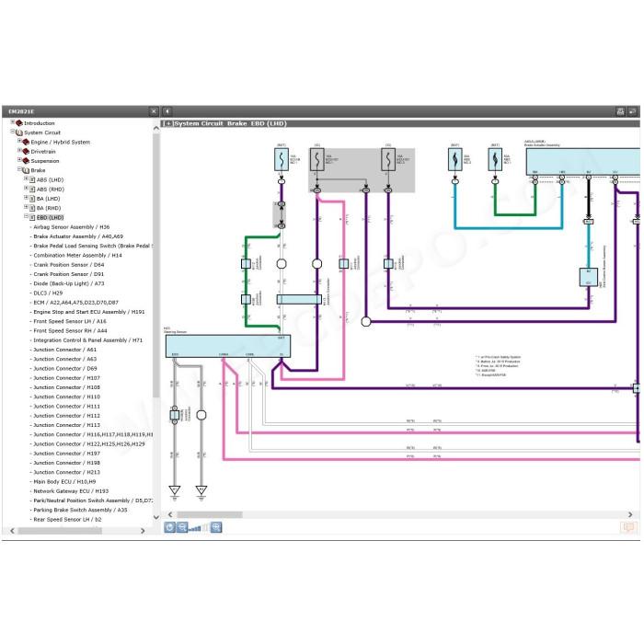This screenshot has height=644, width=644.
Task: Select Junction Connector / D69
Action: pos(65,369)
